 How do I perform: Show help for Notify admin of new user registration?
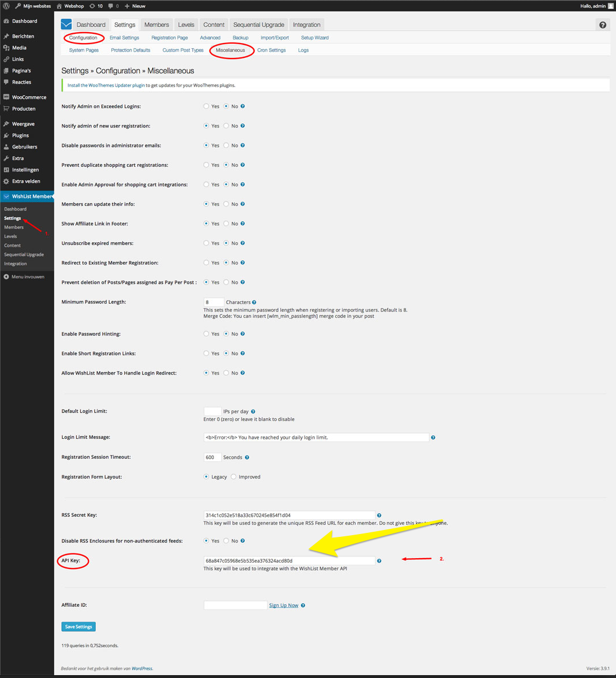tap(243, 126)
